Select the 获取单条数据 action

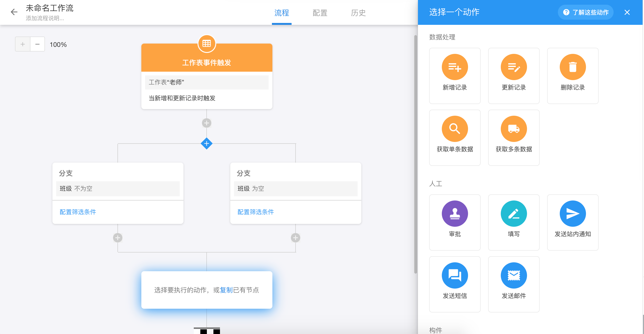[454, 137]
